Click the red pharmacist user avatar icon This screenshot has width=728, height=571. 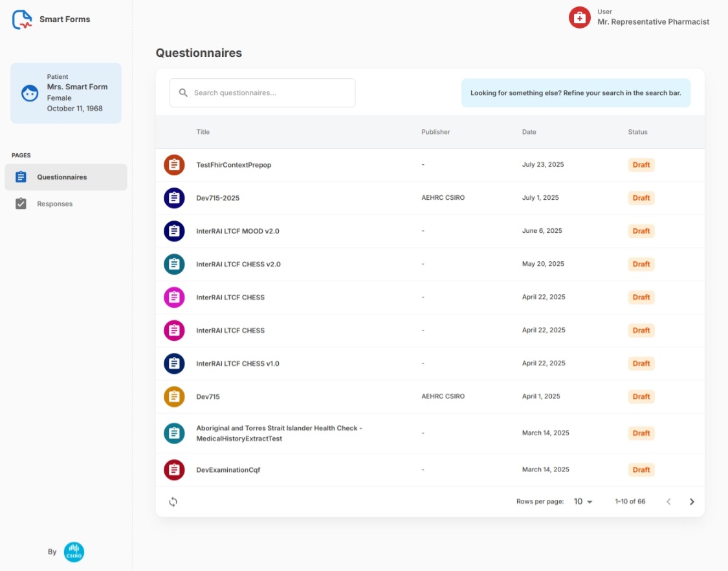[579, 17]
